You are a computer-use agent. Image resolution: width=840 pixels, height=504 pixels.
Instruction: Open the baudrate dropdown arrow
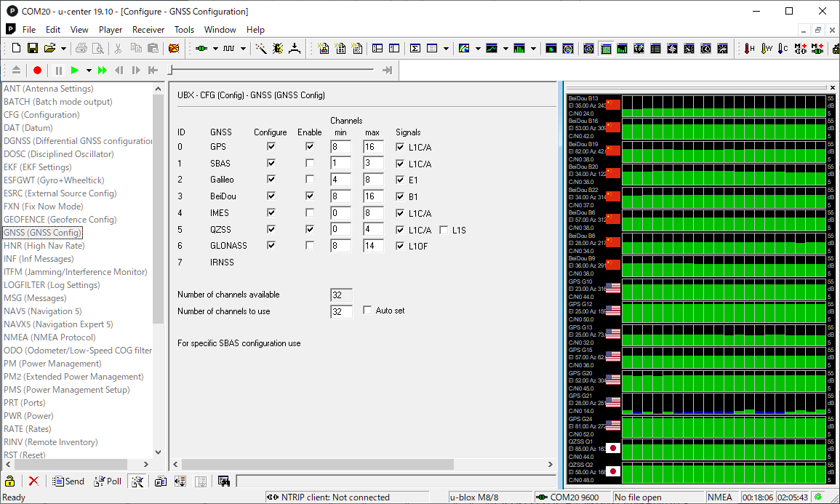(243, 48)
